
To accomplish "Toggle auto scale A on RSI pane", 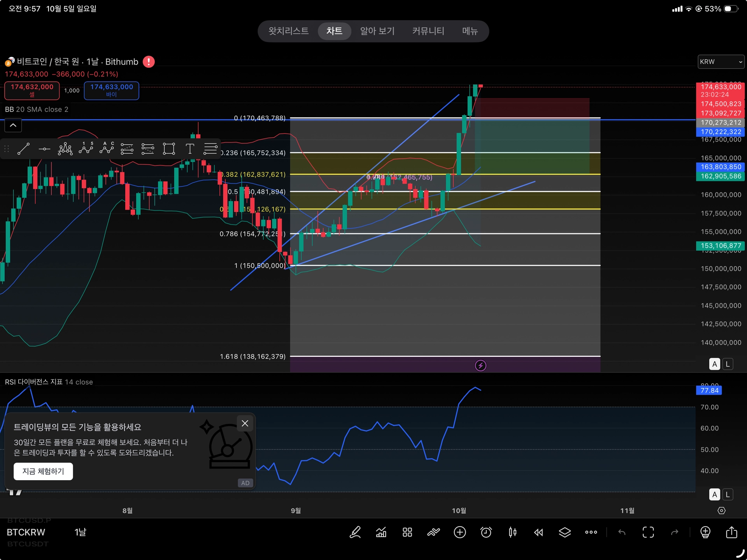I will tap(714, 494).
